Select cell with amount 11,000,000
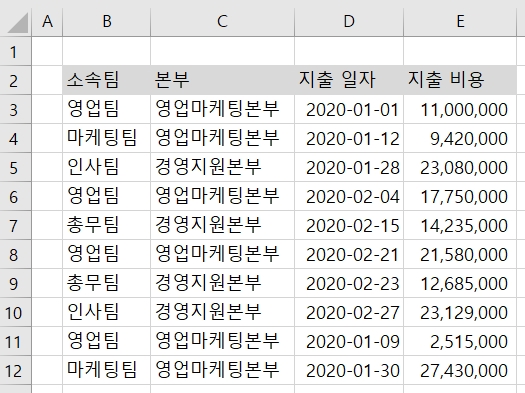 click(x=460, y=109)
